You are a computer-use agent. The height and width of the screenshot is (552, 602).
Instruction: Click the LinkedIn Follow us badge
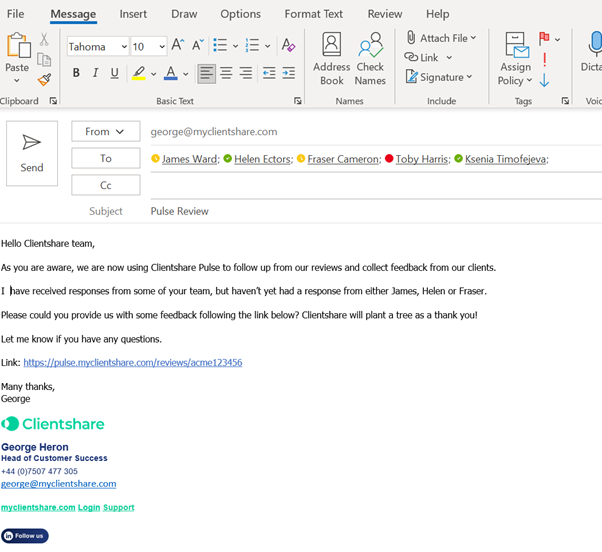coord(25,536)
